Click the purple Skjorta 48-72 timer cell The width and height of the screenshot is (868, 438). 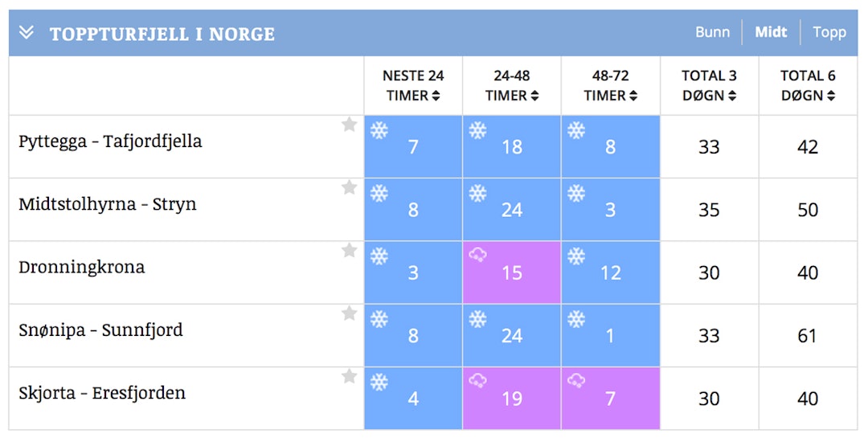610,399
